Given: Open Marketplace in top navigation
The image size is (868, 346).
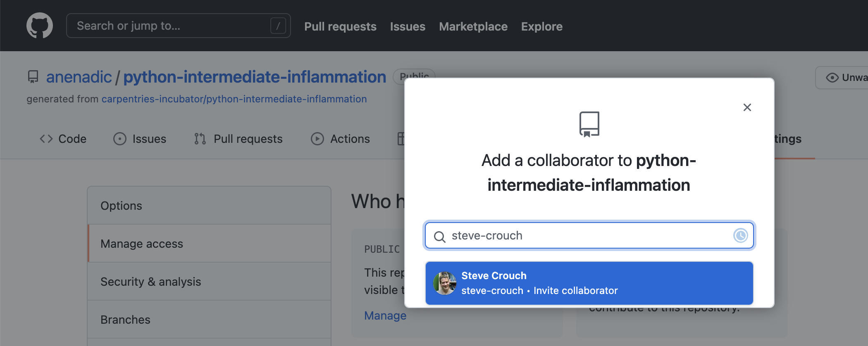Looking at the screenshot, I should [x=473, y=26].
